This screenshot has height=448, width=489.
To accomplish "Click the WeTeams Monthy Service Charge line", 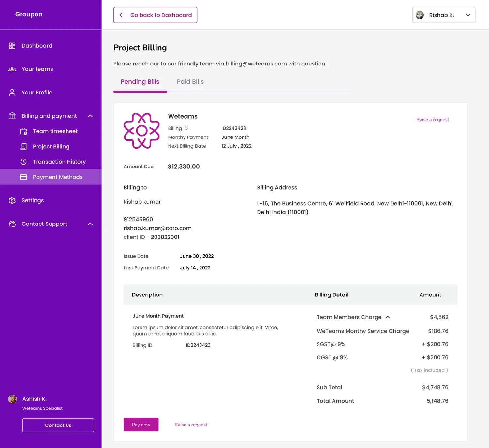I will coord(382,331).
